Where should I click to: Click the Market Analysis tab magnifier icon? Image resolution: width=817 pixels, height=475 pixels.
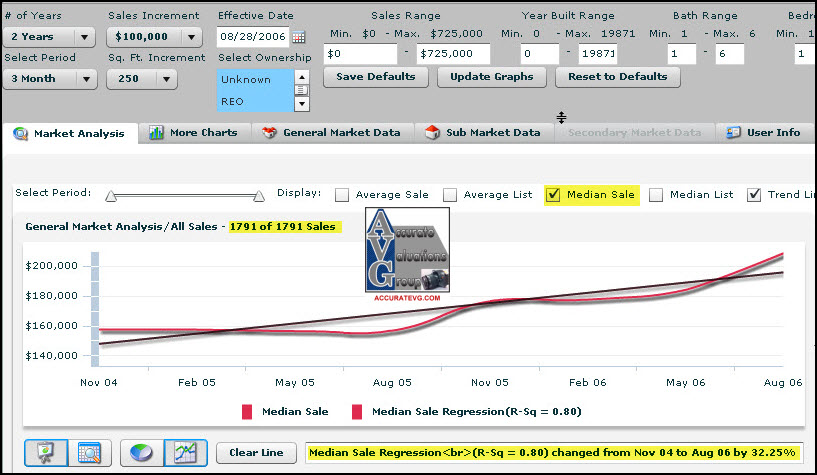point(20,133)
